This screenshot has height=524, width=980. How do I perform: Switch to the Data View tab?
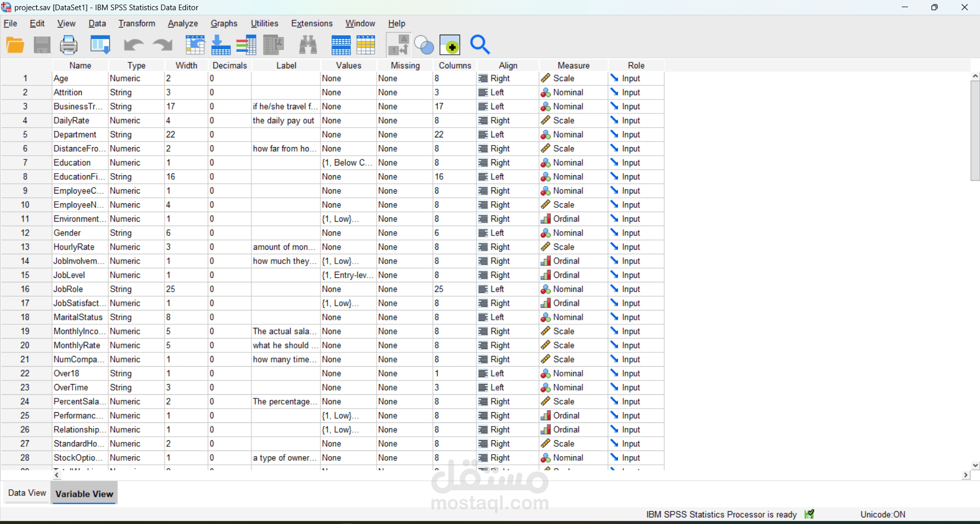click(x=27, y=493)
